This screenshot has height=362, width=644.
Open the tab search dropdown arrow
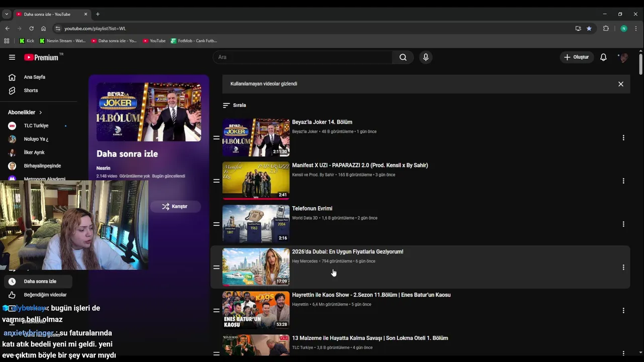tap(7, 14)
